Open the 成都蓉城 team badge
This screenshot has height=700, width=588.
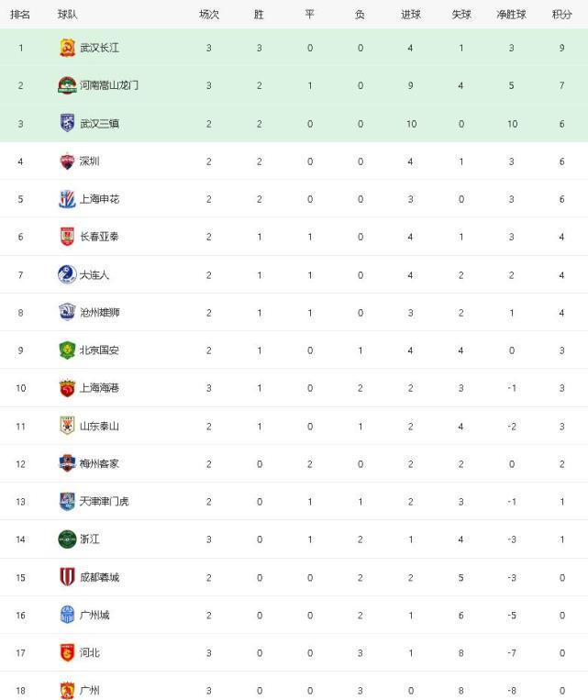(67, 577)
